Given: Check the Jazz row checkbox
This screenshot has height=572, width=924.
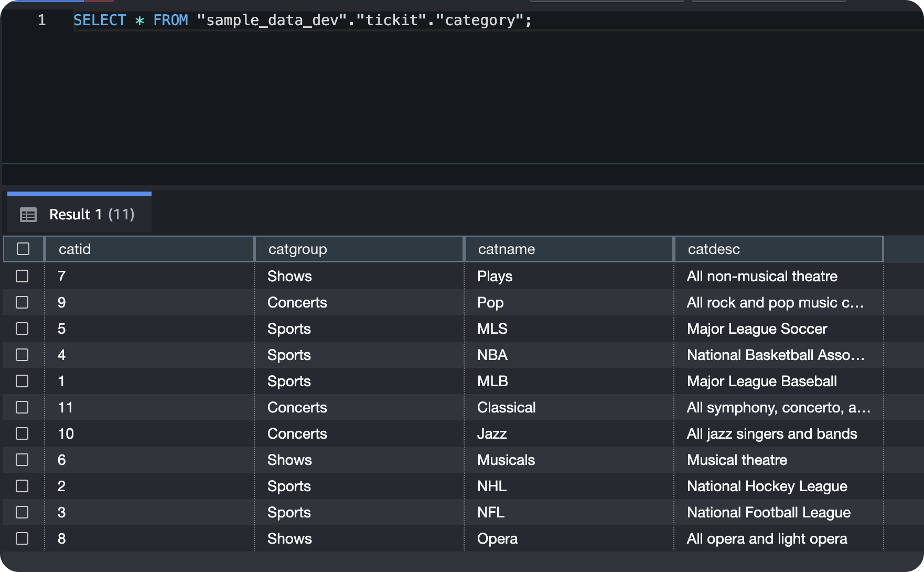Looking at the screenshot, I should [22, 433].
